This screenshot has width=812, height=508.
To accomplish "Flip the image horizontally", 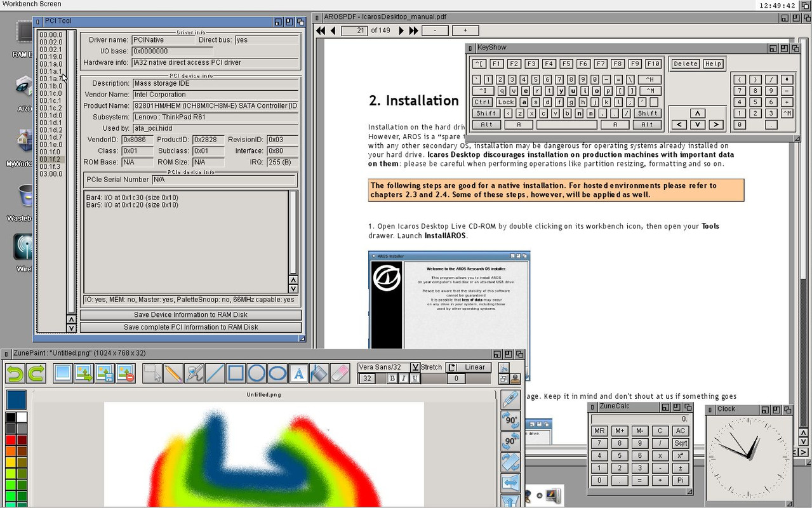I will pos(511,483).
